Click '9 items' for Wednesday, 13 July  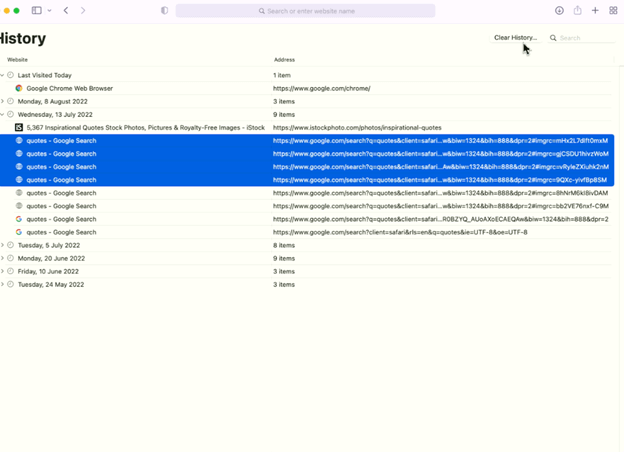click(284, 115)
